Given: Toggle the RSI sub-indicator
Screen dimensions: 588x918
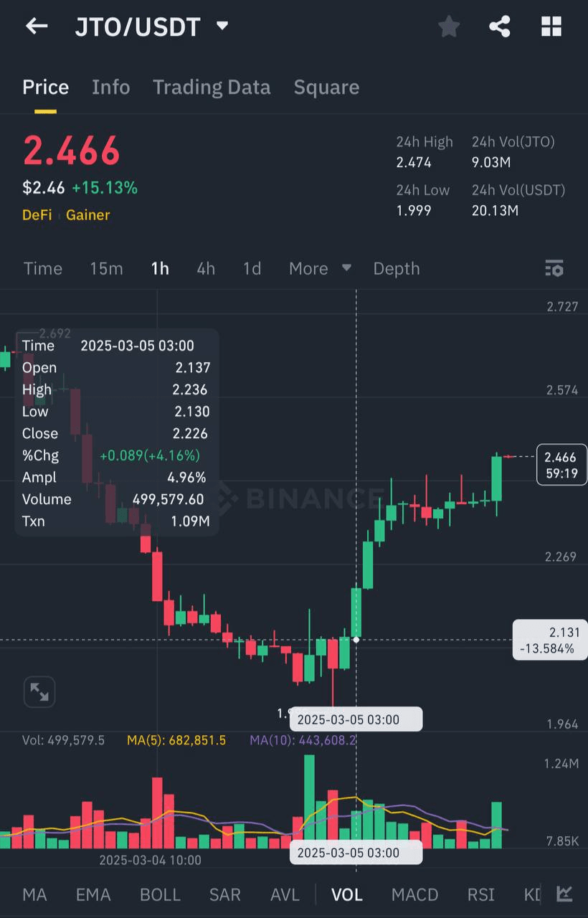Looking at the screenshot, I should 481,894.
